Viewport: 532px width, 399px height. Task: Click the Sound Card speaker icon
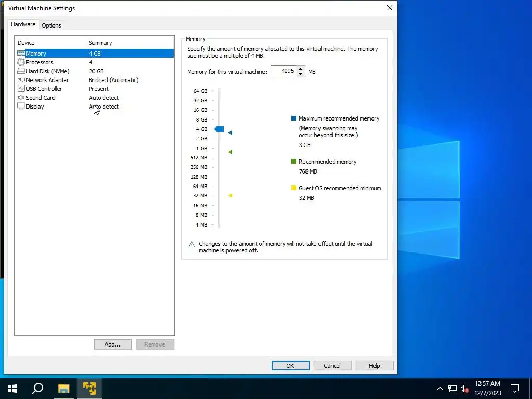coord(21,97)
